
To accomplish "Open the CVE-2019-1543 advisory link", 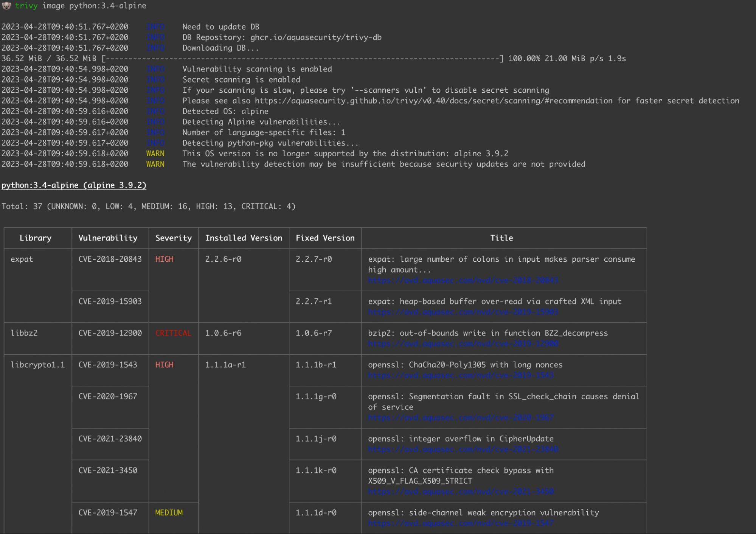I will point(461,375).
